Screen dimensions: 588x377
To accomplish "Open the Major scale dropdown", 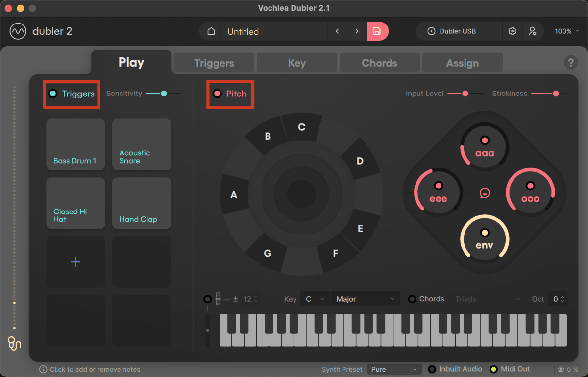I will pos(365,299).
